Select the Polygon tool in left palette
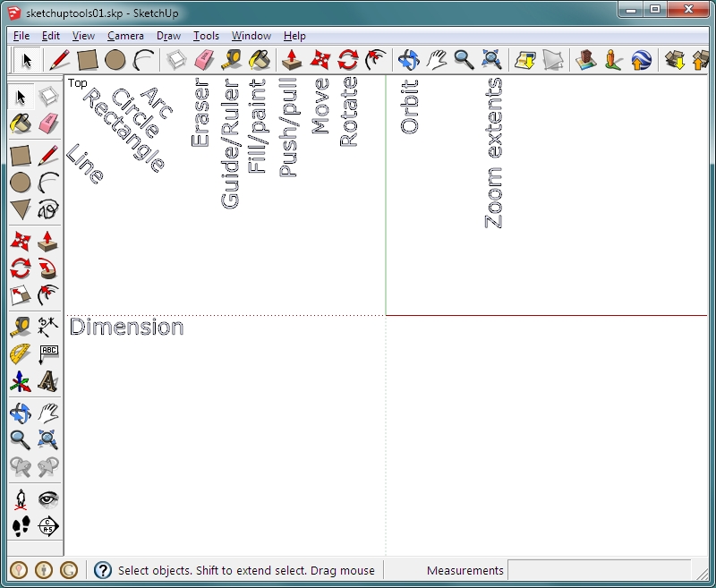 point(21,209)
